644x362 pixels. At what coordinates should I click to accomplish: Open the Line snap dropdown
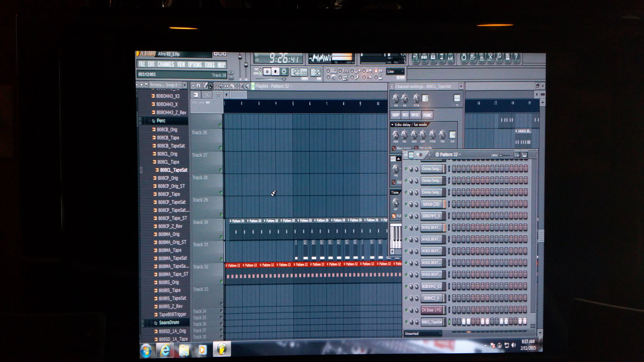tap(396, 71)
